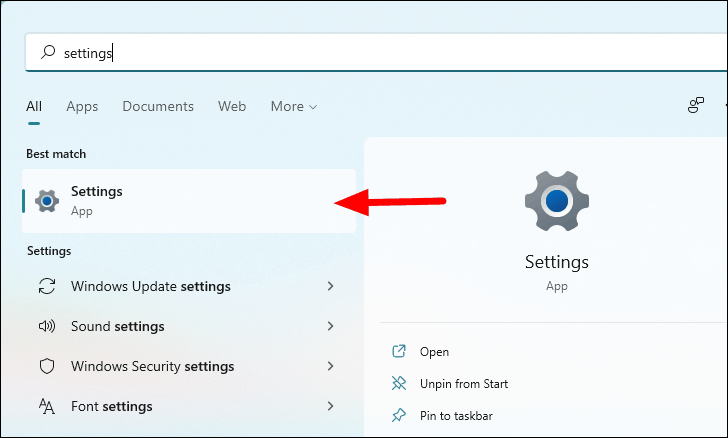Switch to the Documents filter tab
The width and height of the screenshot is (728, 438).
pos(158,106)
